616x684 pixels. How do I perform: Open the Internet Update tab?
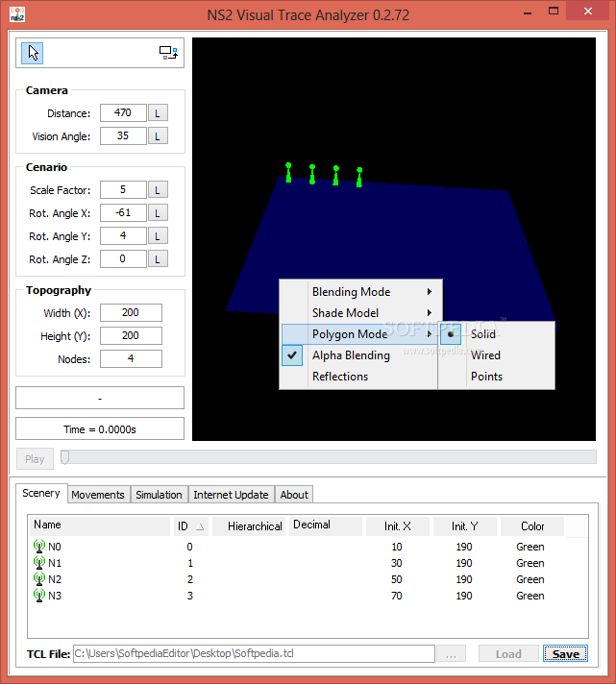tap(231, 495)
